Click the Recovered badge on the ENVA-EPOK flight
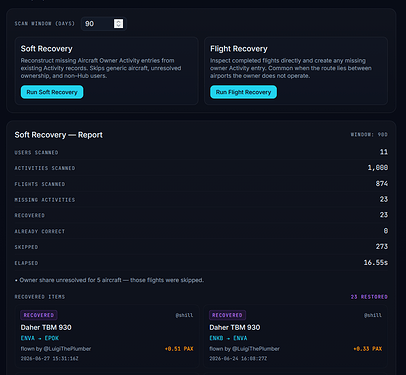The height and width of the screenshot is (375, 406). (39, 315)
